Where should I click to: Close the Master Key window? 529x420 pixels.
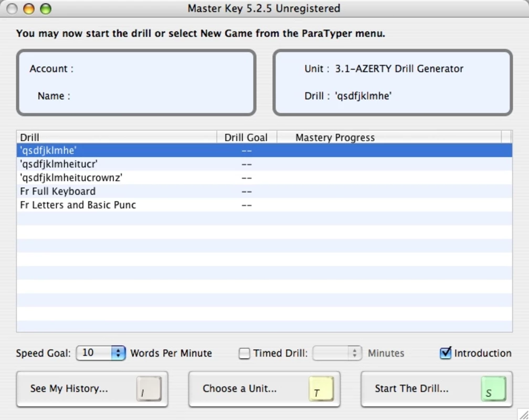pyautogui.click(x=12, y=9)
